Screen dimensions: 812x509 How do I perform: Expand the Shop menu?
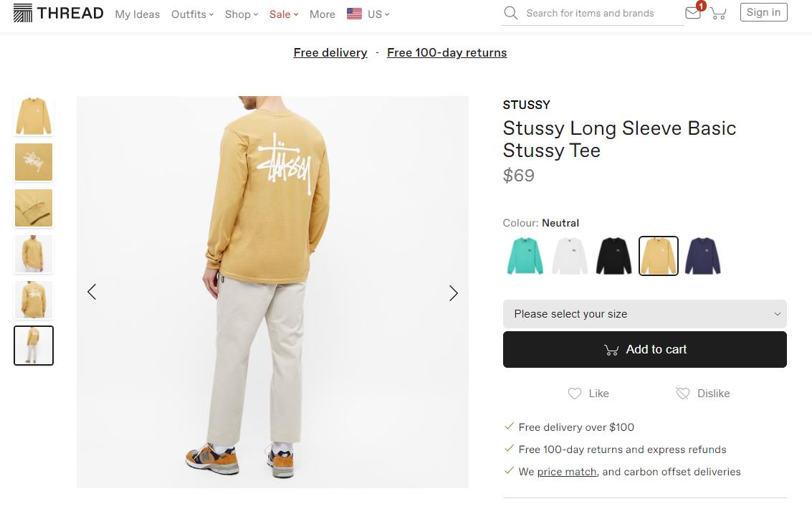coord(241,14)
